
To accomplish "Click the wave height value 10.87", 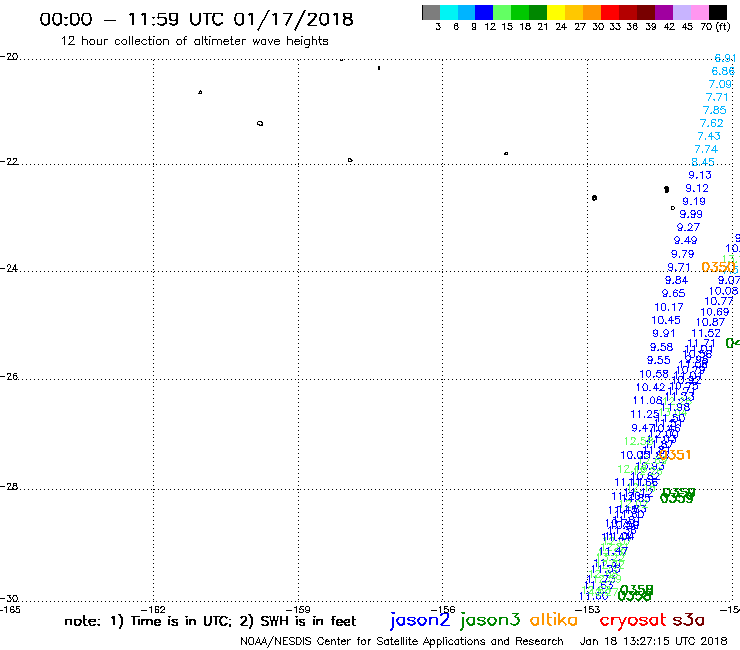I will 710,322.
